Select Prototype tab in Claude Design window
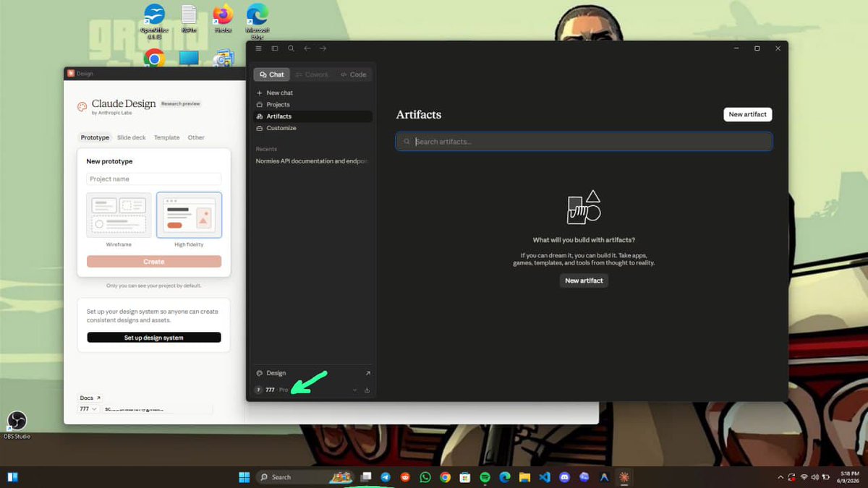 pyautogui.click(x=95, y=137)
